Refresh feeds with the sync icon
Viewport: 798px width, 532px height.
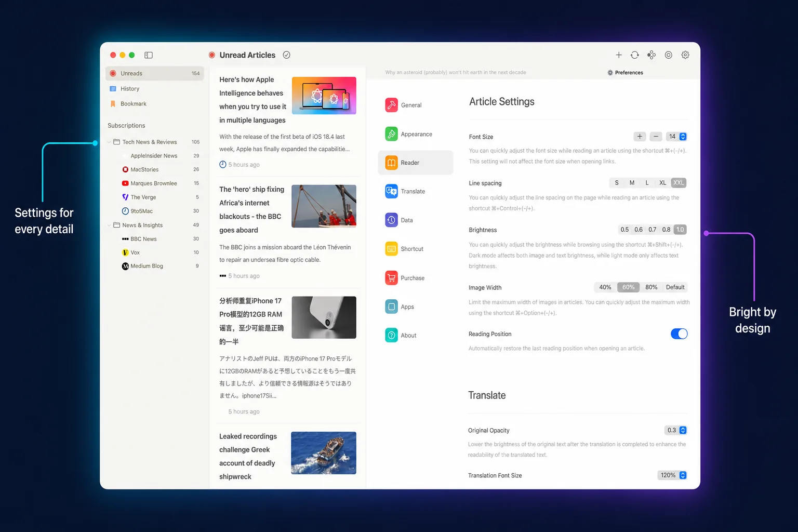tap(635, 55)
